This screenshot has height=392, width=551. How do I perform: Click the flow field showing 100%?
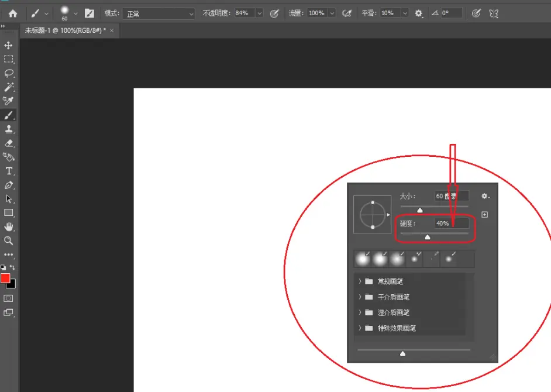(x=317, y=13)
